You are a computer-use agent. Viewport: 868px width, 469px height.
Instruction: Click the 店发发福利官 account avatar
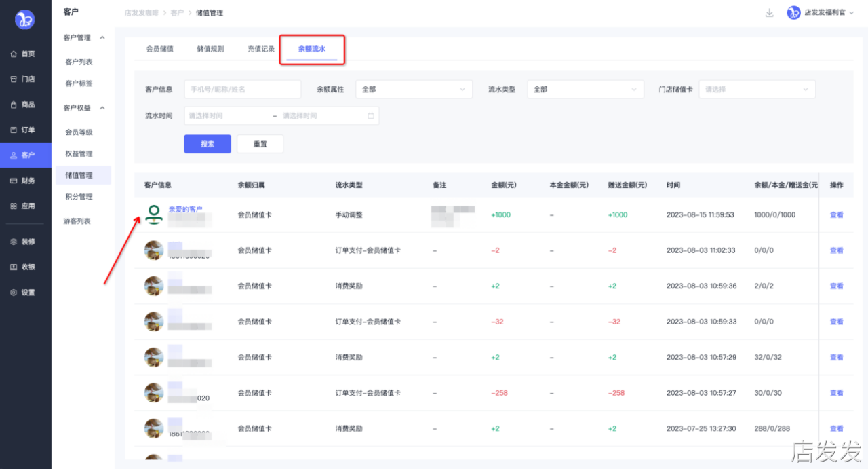tap(793, 13)
